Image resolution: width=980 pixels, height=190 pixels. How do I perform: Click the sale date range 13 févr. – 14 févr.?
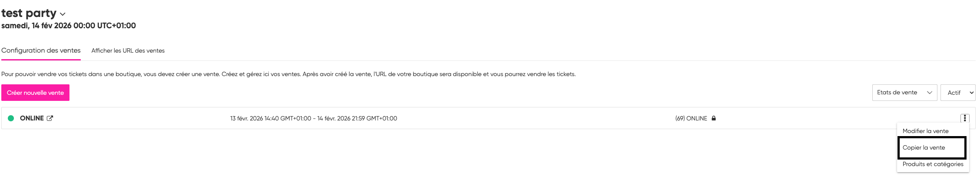click(313, 118)
